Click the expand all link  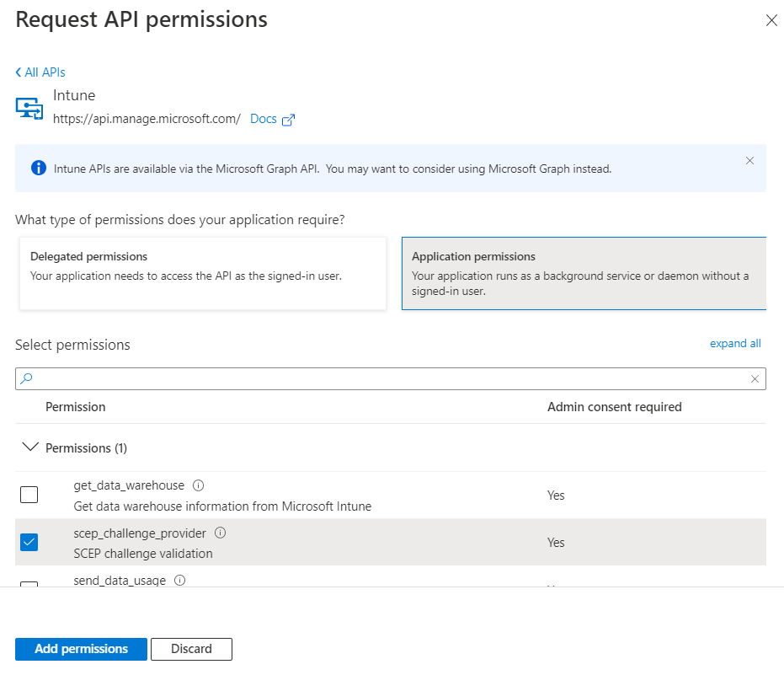coord(735,343)
